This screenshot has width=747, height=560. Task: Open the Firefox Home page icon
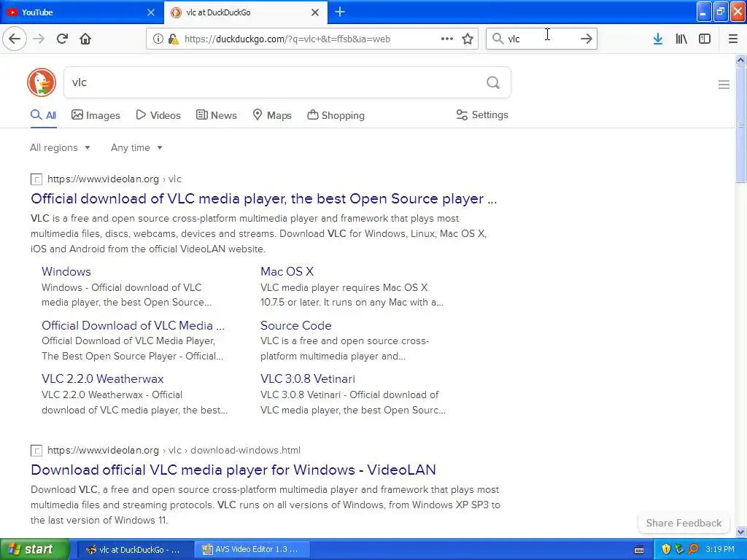[85, 39]
